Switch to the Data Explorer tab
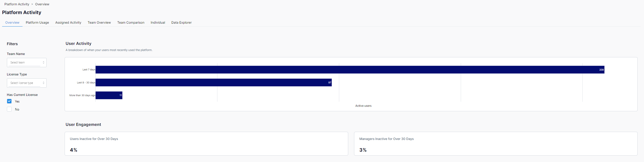 click(181, 23)
